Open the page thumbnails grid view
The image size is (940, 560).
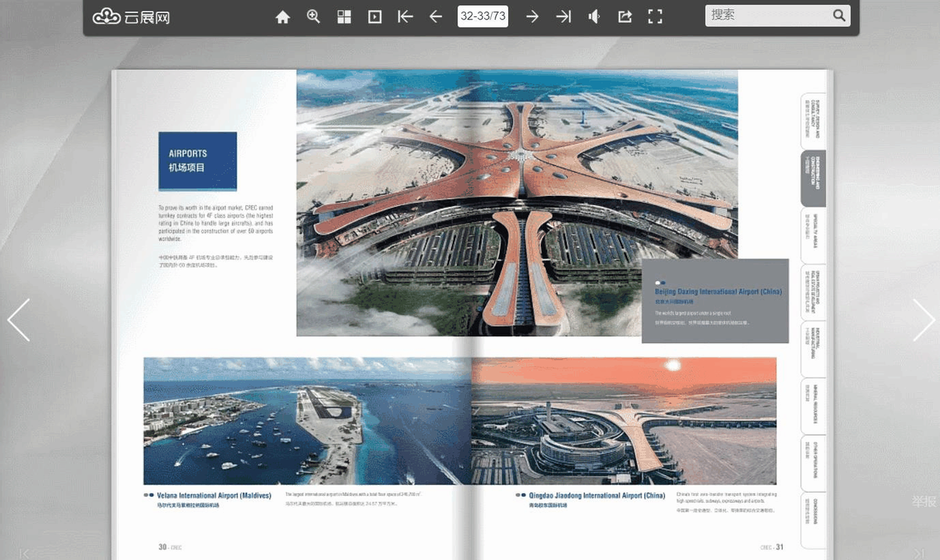pos(344,16)
